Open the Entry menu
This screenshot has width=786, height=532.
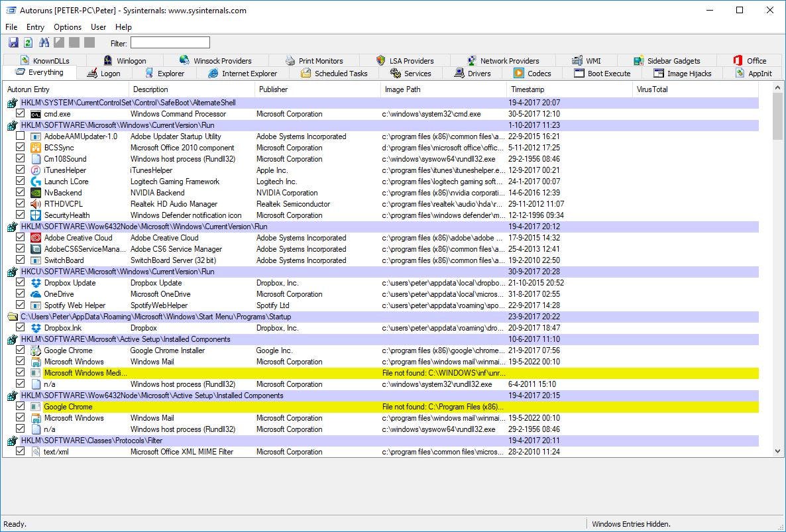pyautogui.click(x=35, y=27)
